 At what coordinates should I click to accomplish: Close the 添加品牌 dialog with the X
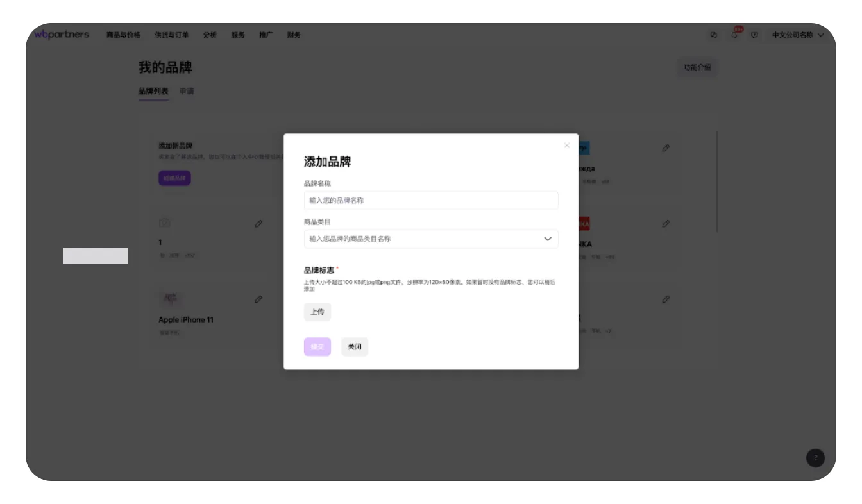tap(566, 145)
